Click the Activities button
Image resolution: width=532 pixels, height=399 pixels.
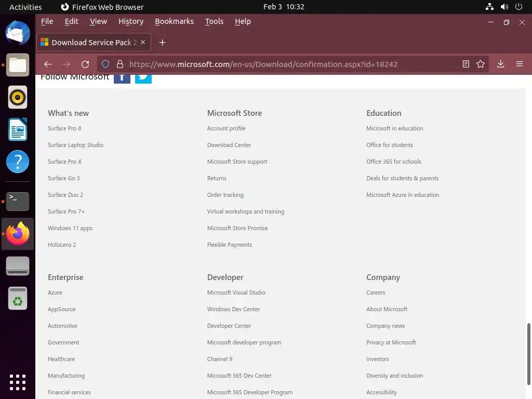pyautogui.click(x=25, y=7)
